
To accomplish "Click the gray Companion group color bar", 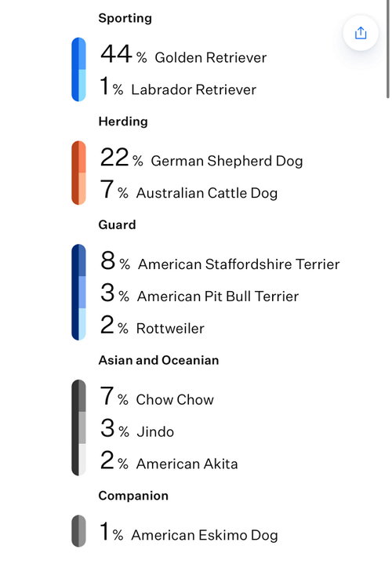I will tap(78, 531).
